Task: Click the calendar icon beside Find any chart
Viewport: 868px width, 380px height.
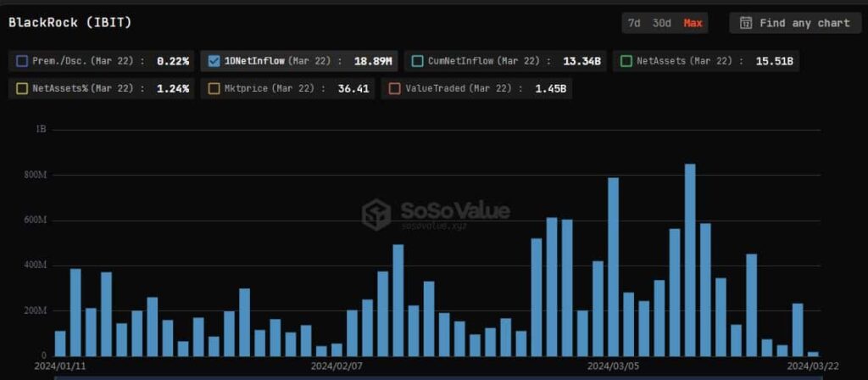Action: click(746, 23)
